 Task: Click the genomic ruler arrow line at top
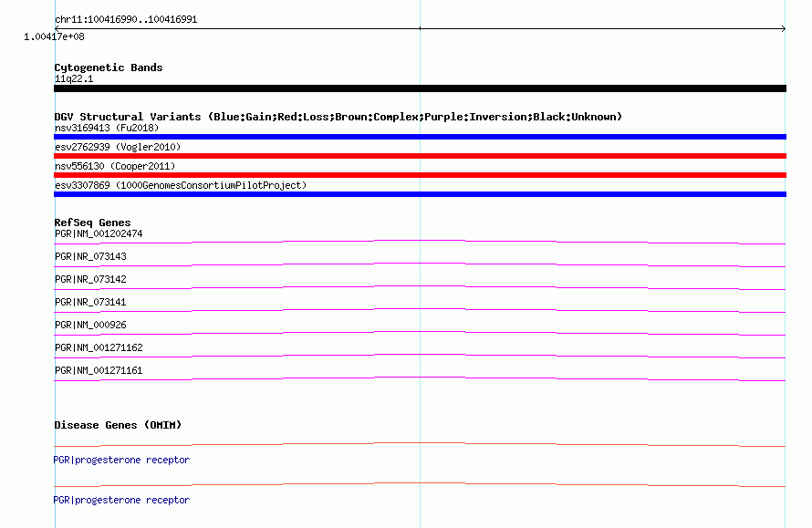point(420,28)
